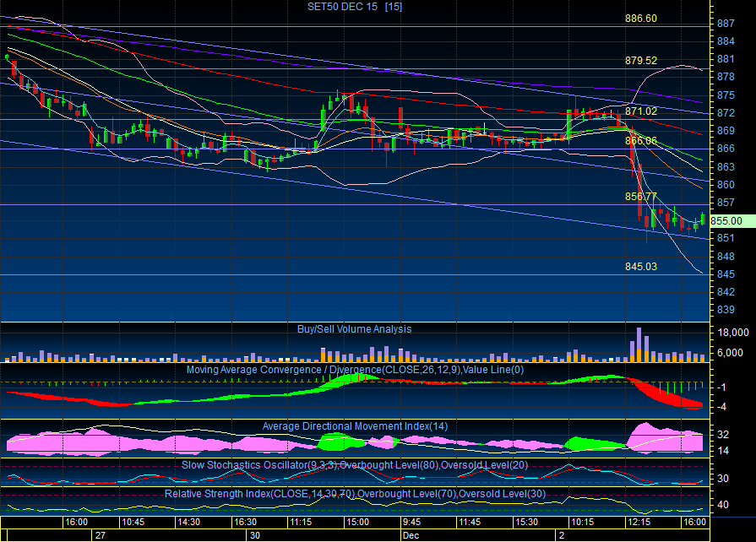Click the -4 value on the MACD scale

pos(721,407)
